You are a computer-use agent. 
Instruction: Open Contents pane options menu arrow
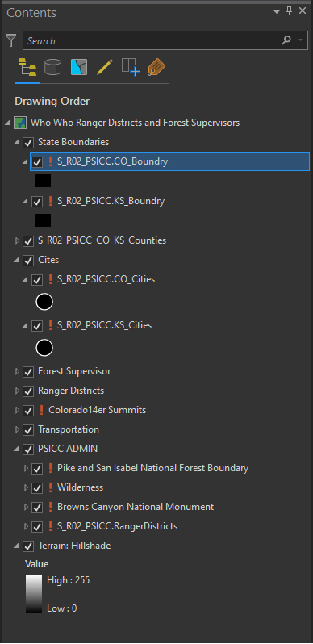tap(277, 12)
